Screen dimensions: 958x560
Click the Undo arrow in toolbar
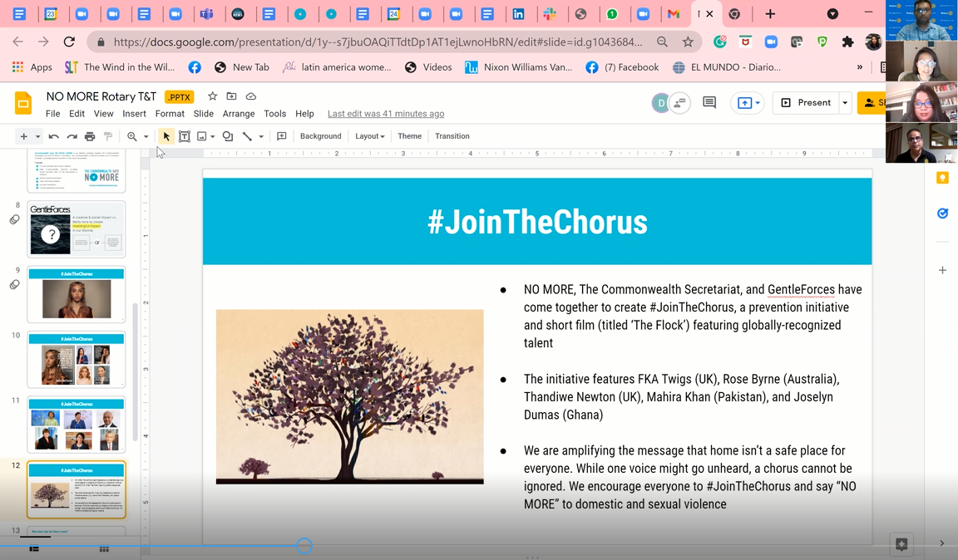[53, 136]
